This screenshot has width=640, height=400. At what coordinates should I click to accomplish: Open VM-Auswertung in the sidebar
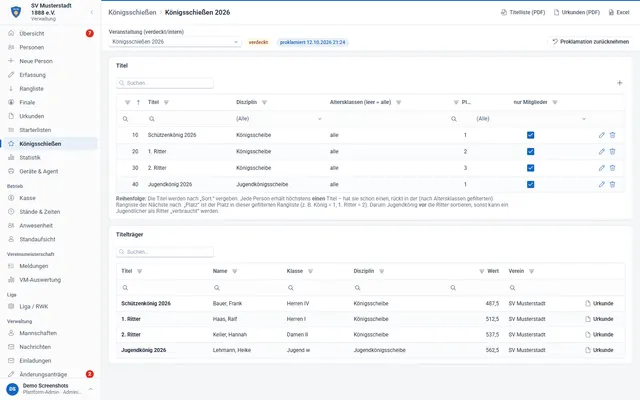[49, 280]
